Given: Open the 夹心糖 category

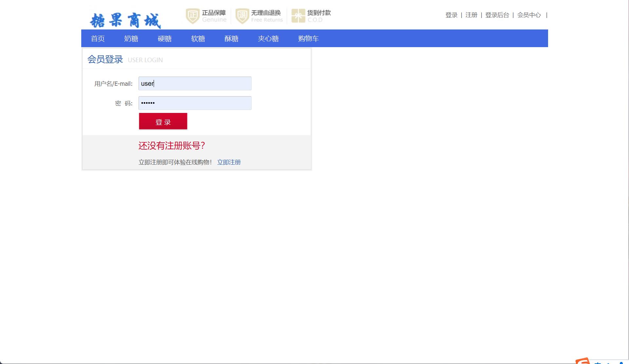Looking at the screenshot, I should [268, 38].
